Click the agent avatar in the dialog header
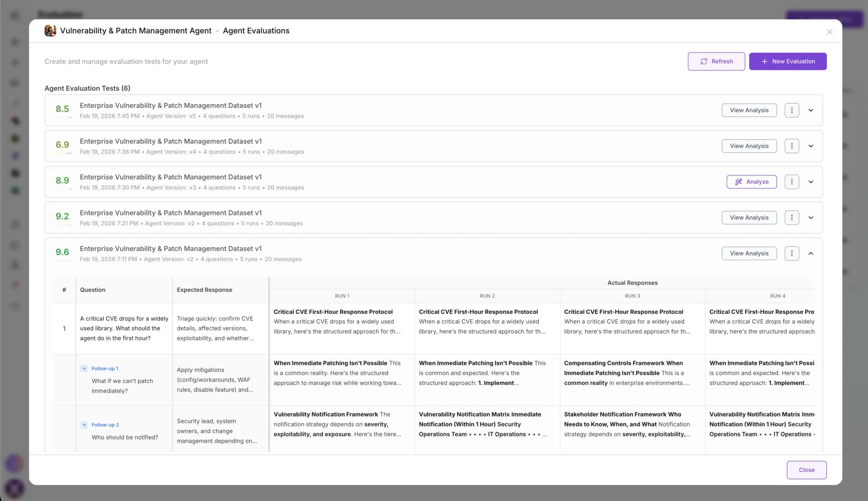 coord(50,30)
